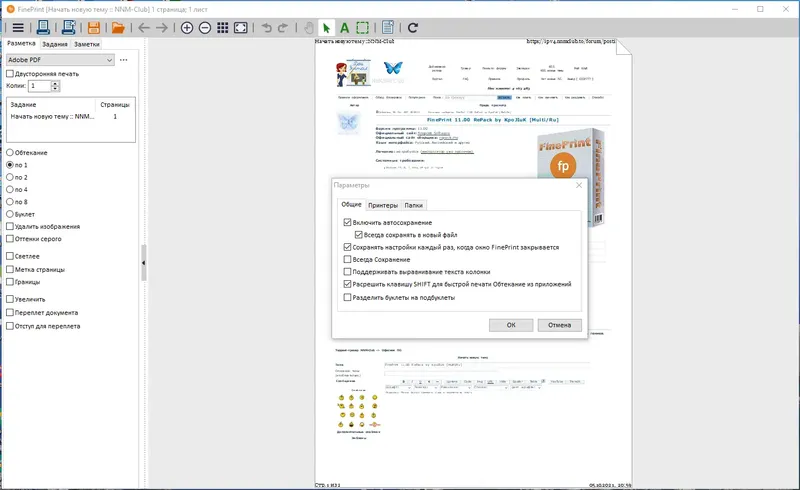Toggle Переплет документа checkbox
800x490 pixels.
click(10, 312)
